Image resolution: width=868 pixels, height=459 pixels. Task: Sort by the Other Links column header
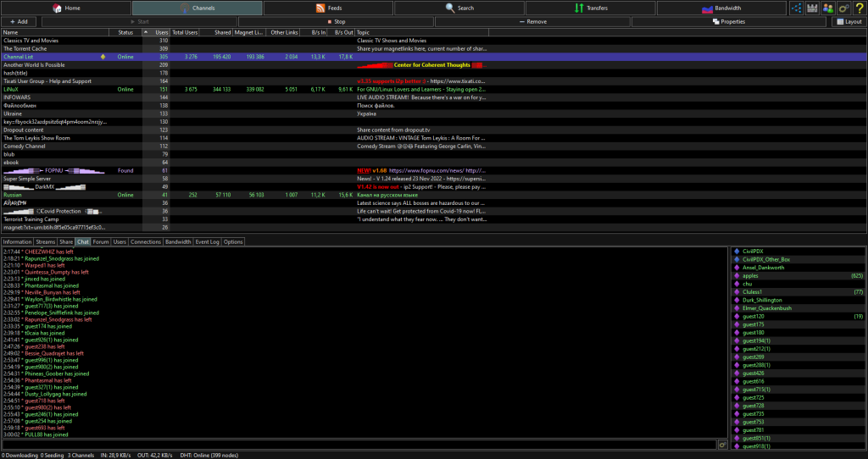pos(283,33)
